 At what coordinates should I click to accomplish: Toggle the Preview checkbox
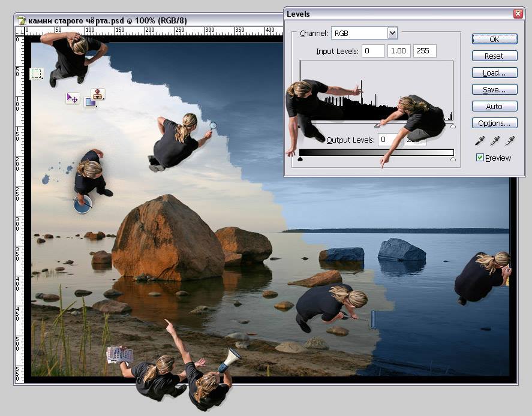click(480, 158)
